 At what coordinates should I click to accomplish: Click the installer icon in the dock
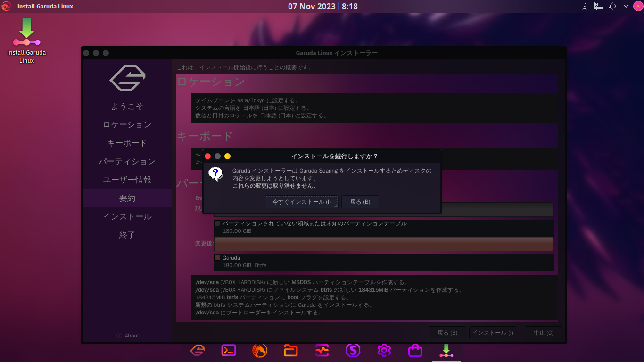click(446, 350)
